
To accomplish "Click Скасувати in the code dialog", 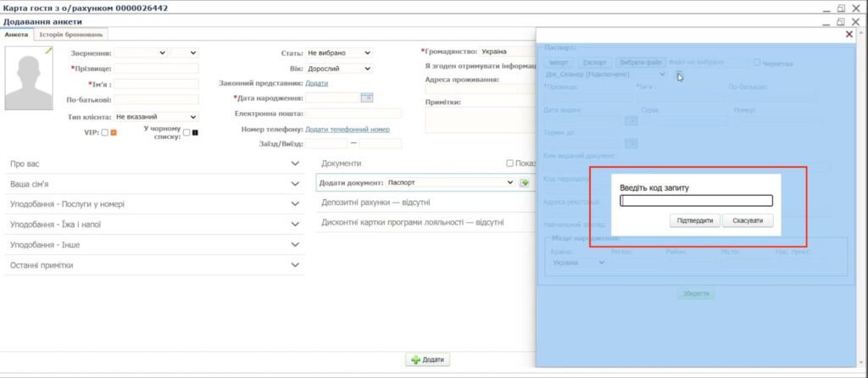I will (748, 221).
